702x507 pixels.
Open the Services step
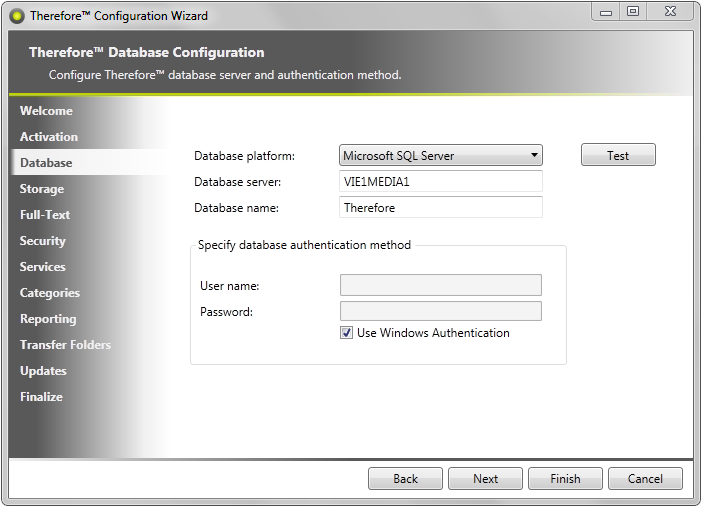43,266
